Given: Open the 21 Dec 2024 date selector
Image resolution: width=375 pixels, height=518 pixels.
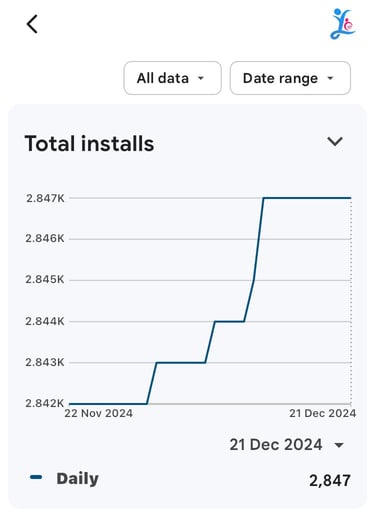Looking at the screenshot, I should 287,445.
